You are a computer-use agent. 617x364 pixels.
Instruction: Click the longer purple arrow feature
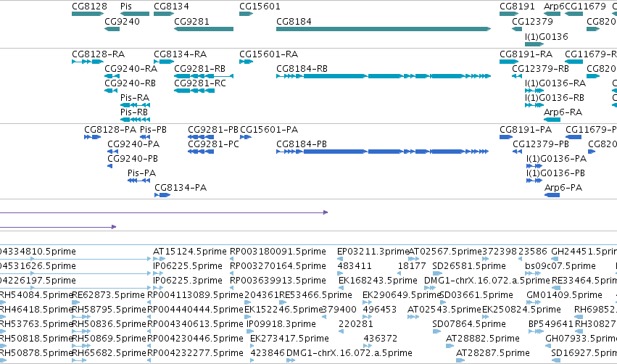164,212
